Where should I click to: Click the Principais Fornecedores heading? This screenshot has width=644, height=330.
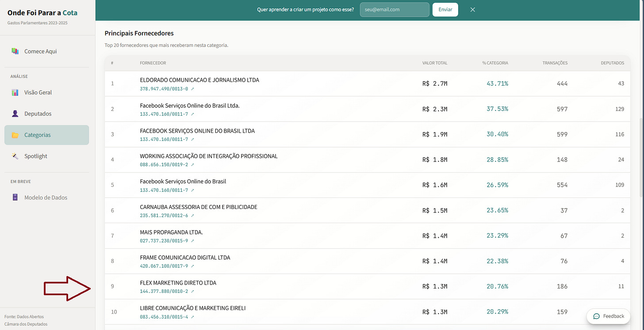139,33
